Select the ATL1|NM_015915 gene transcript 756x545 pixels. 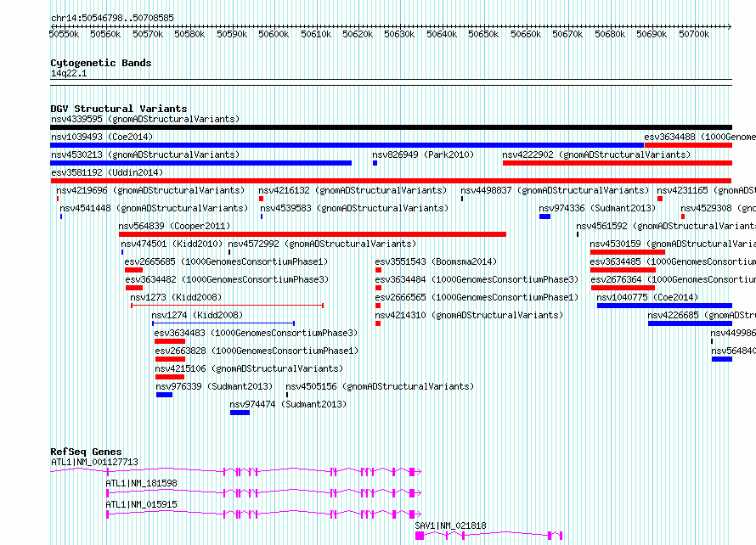point(263,514)
